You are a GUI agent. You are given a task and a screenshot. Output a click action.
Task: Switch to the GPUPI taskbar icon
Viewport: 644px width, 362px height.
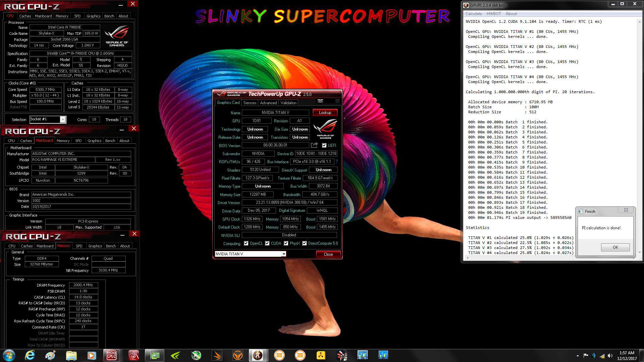coord(258,355)
